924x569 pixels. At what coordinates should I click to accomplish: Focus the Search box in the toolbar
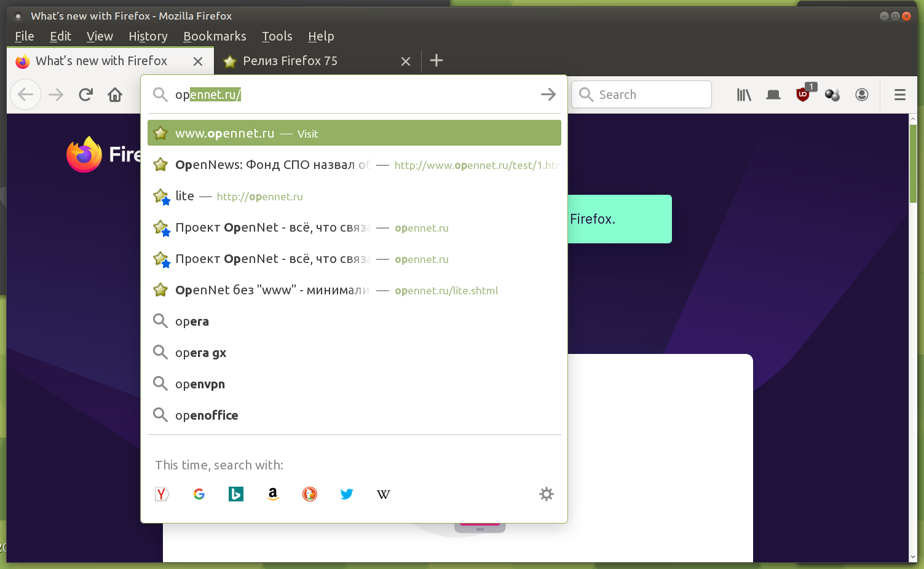(642, 95)
